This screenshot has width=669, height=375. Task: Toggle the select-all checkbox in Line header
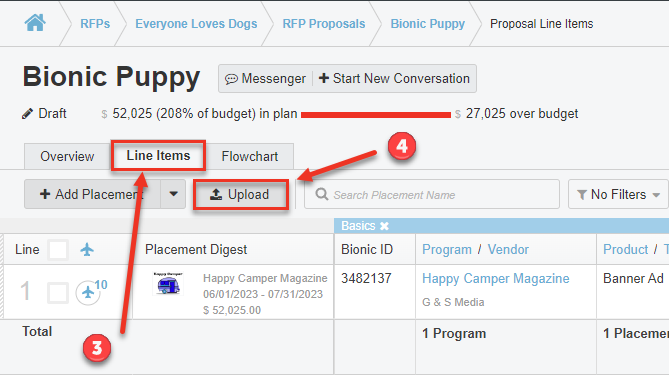[x=58, y=250]
